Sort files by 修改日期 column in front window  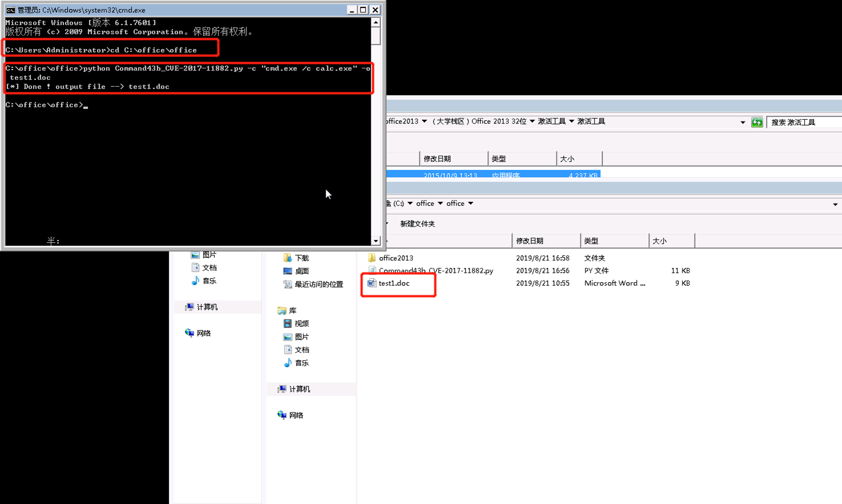tap(529, 241)
